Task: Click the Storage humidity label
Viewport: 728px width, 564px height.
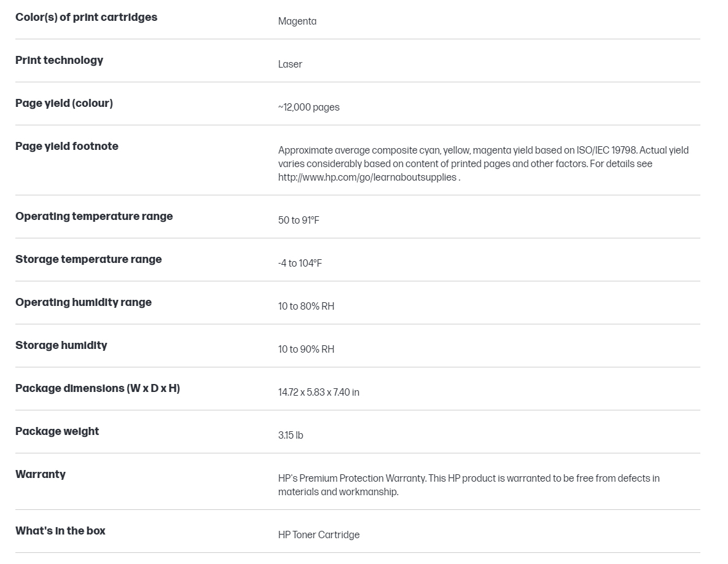Action: point(61,345)
